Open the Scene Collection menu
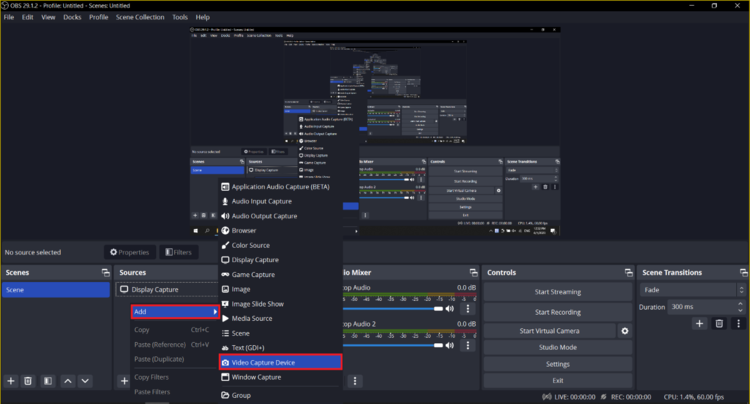This screenshot has height=404, width=750. coord(140,17)
